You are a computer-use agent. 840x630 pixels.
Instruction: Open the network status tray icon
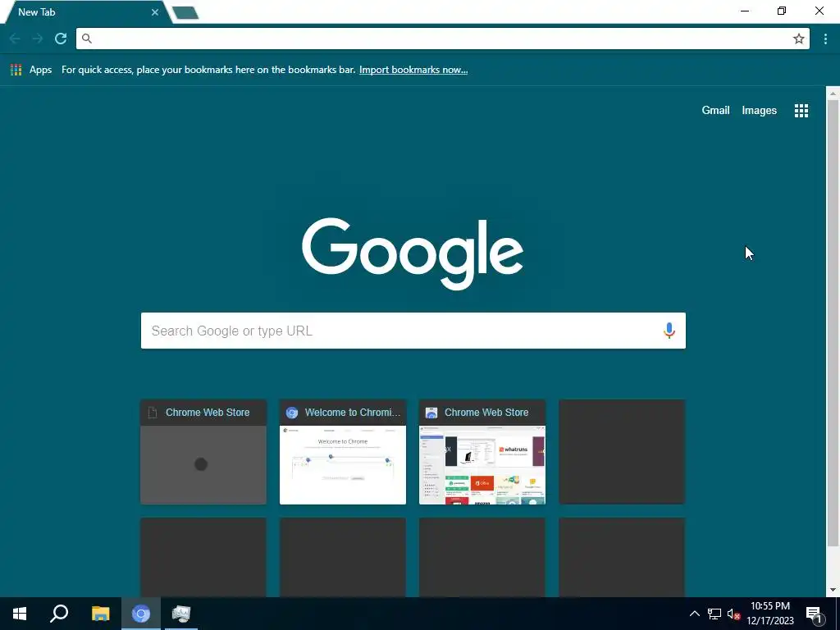(x=714, y=614)
